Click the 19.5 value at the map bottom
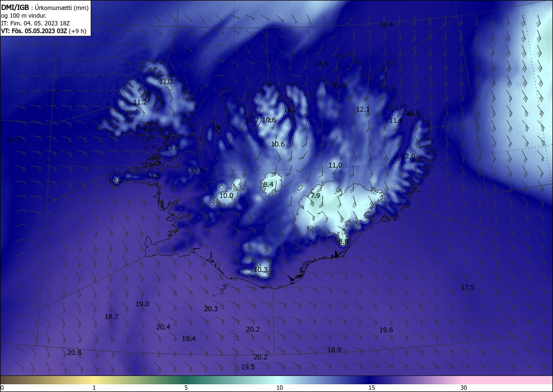The height and width of the screenshot is (392, 553). tap(248, 367)
